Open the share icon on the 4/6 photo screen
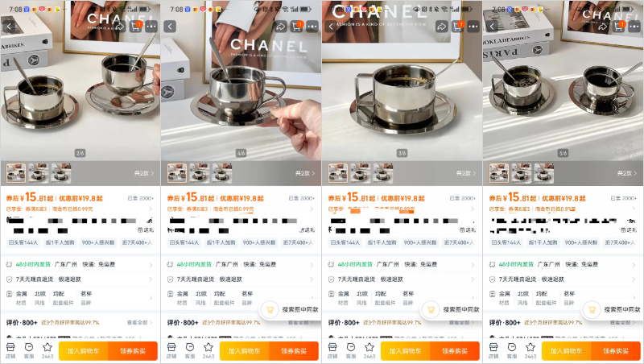 coord(280,27)
